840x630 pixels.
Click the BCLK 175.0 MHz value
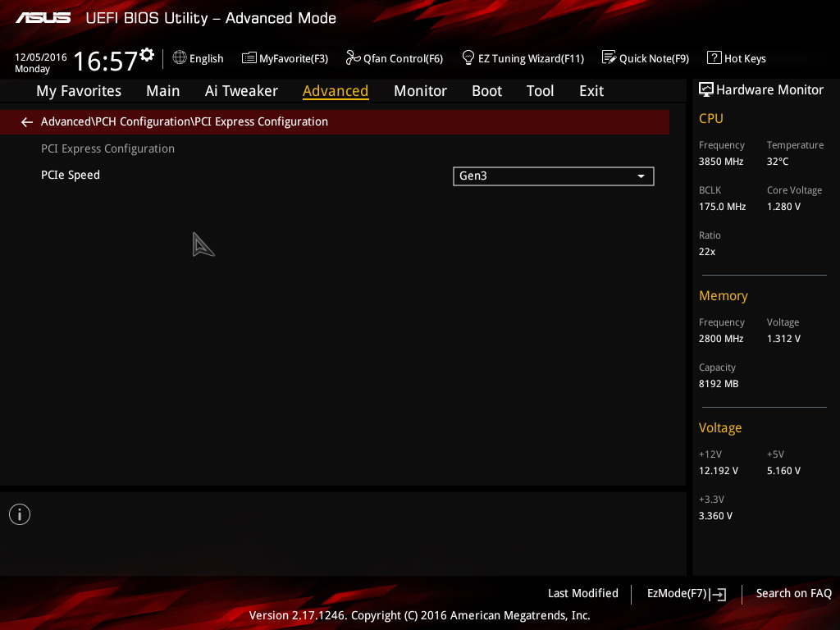[722, 206]
